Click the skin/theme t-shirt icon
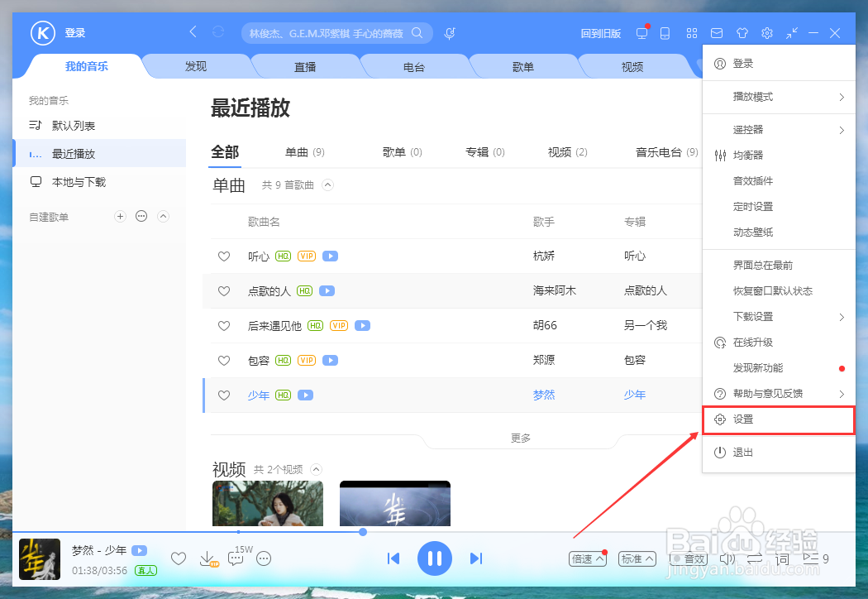 tap(742, 33)
